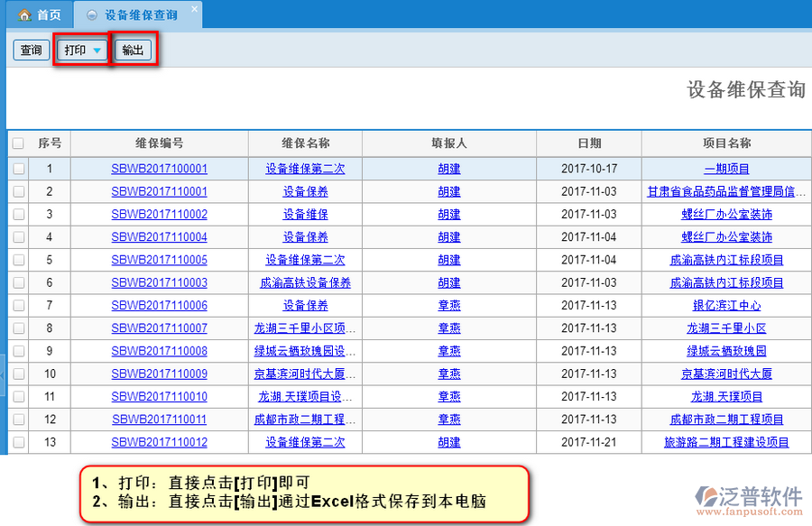Screen dimensions: 812x526
Task: Switch to the 设备维保查询 tab
Action: (140, 15)
